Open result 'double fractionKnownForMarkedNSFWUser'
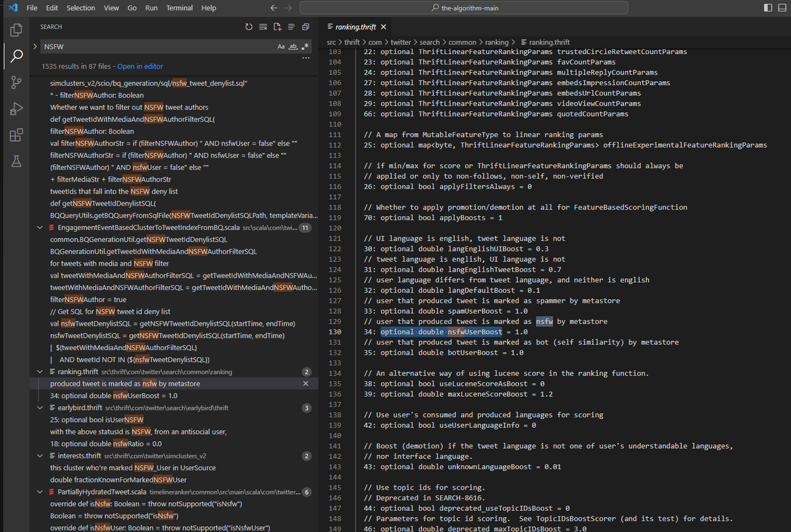Screen dimensions: 791x532 (x=118, y=480)
